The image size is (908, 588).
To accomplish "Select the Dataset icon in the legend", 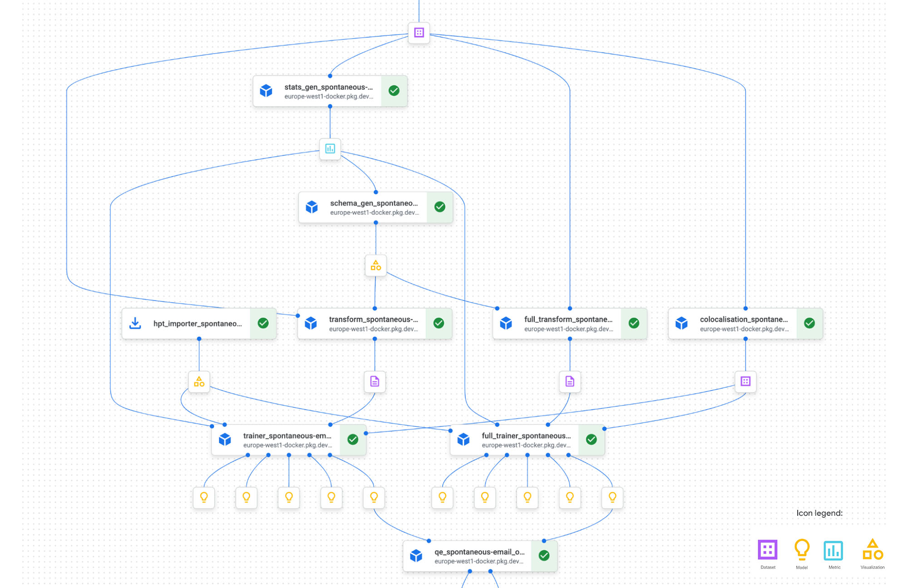I will point(768,549).
